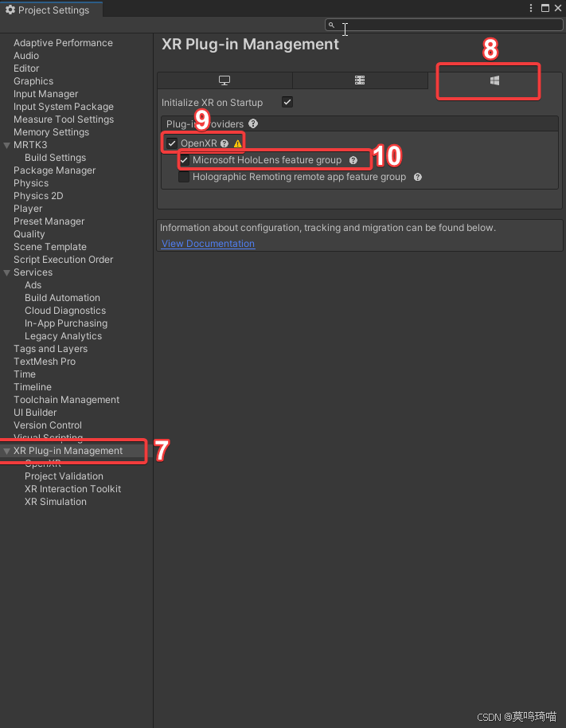
Task: Click the search magnifier icon
Action: 331,25
